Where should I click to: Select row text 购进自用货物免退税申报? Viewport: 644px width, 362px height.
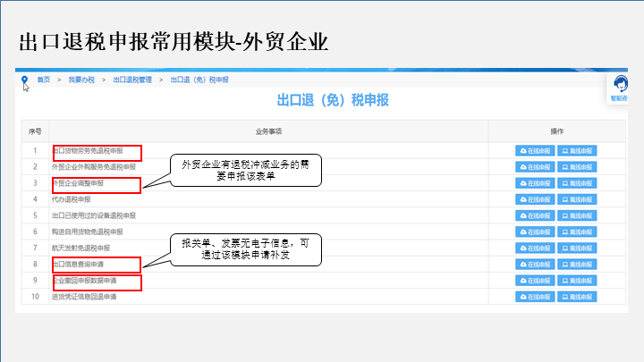[x=88, y=232]
